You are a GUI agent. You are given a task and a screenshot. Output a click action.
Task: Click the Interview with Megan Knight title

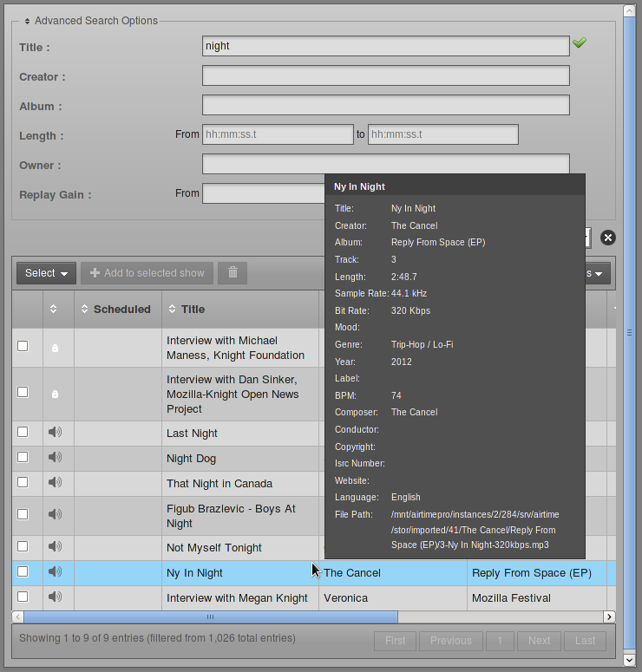[x=237, y=597]
